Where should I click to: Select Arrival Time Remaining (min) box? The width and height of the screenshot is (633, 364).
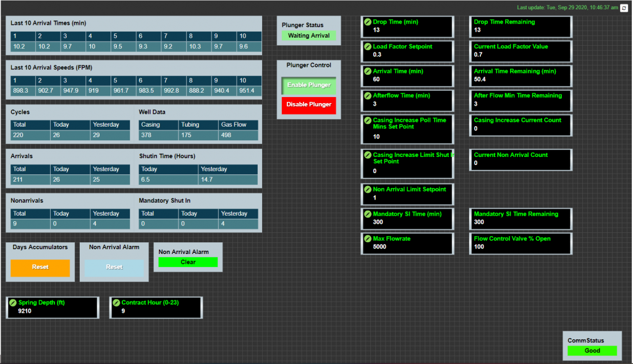[520, 76]
